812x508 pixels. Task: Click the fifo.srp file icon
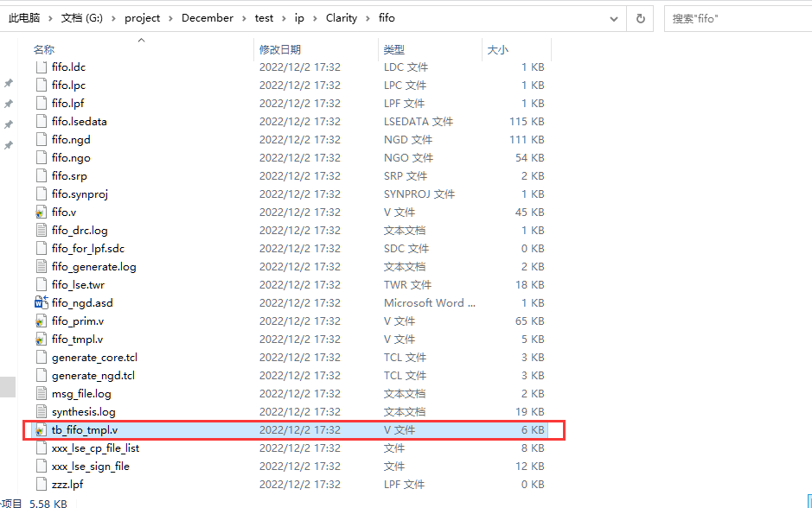42,176
